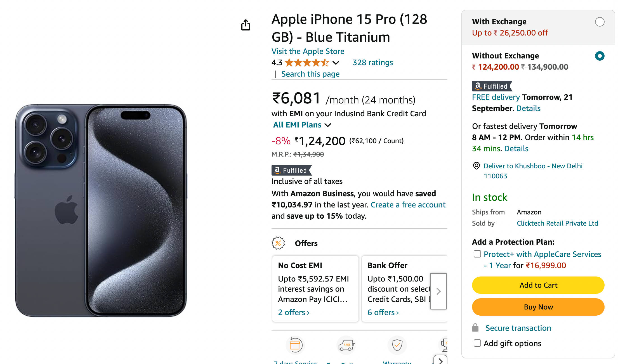Click the Buy Now button
618x364 pixels.
(x=538, y=307)
